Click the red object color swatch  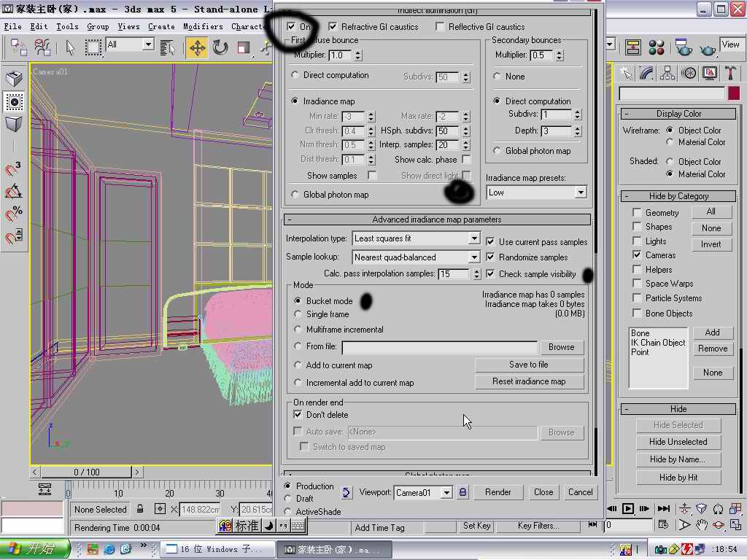(x=734, y=93)
